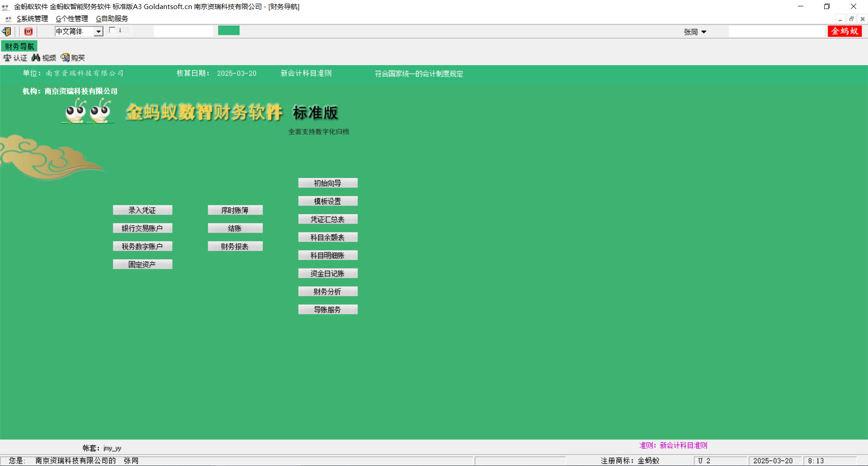Image resolution: width=868 pixels, height=466 pixels.
Task: Click the magenta 准则: 新会计科目准则 text
Action: coord(673,445)
